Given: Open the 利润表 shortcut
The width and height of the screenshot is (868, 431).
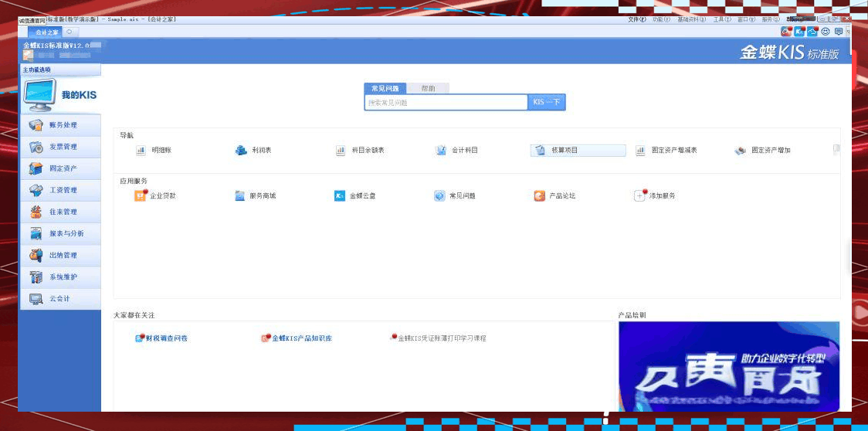Looking at the screenshot, I should point(260,151).
